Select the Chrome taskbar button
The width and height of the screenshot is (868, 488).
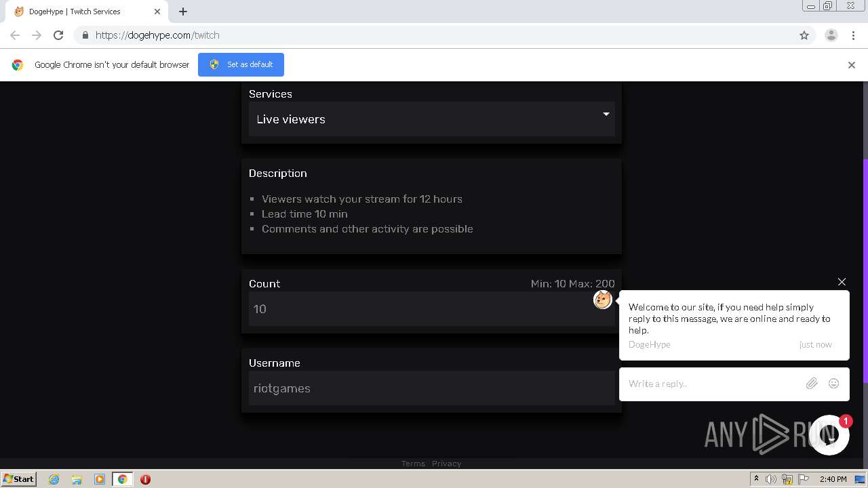[122, 479]
